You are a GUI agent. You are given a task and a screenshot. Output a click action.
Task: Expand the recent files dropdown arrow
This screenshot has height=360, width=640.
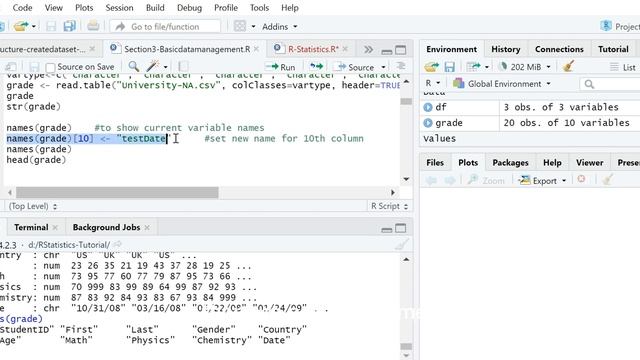pyautogui.click(x=33, y=27)
